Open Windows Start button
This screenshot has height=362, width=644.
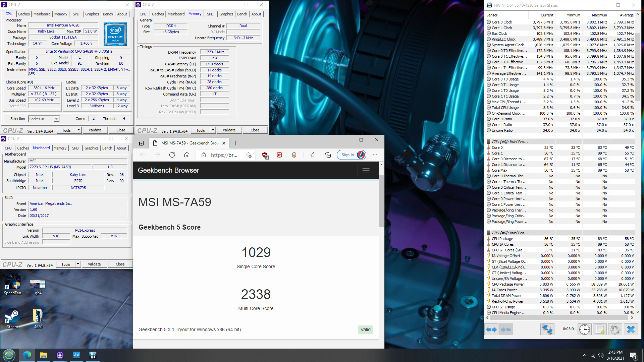pos(9,355)
